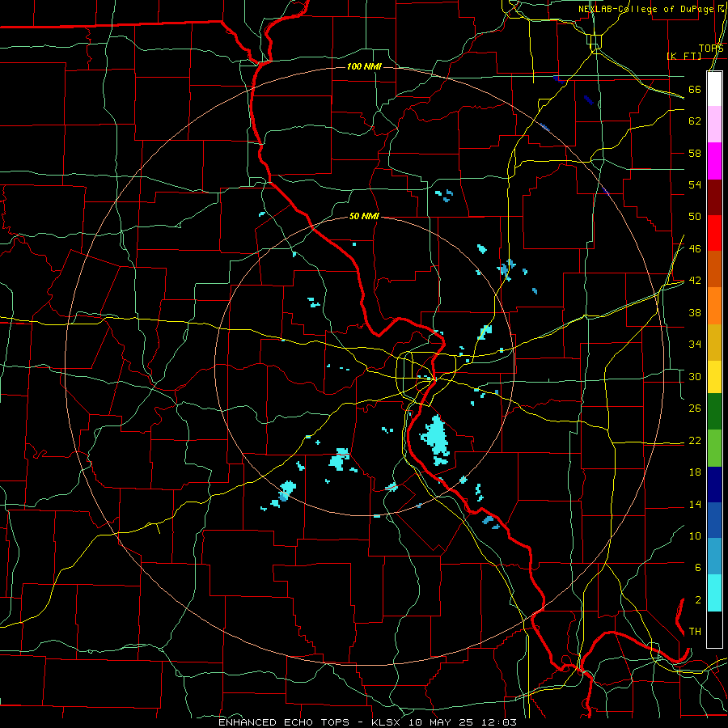728x728 pixels.
Task: Click the white swatch in echo tops legend
Action: [x=714, y=89]
